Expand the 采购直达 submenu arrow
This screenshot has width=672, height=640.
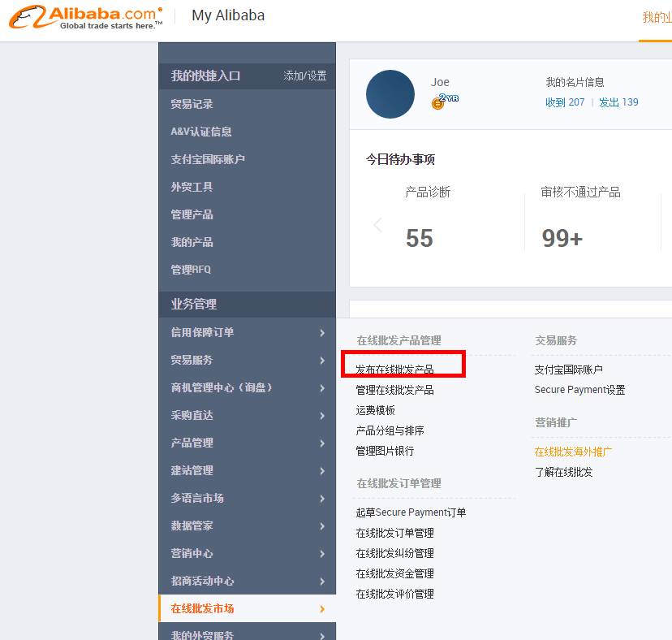(x=322, y=416)
